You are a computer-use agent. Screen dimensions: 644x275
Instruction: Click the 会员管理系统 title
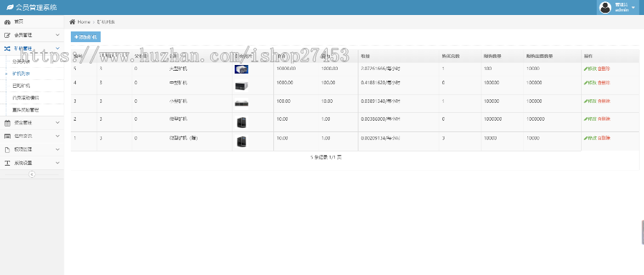pyautogui.click(x=36, y=7)
